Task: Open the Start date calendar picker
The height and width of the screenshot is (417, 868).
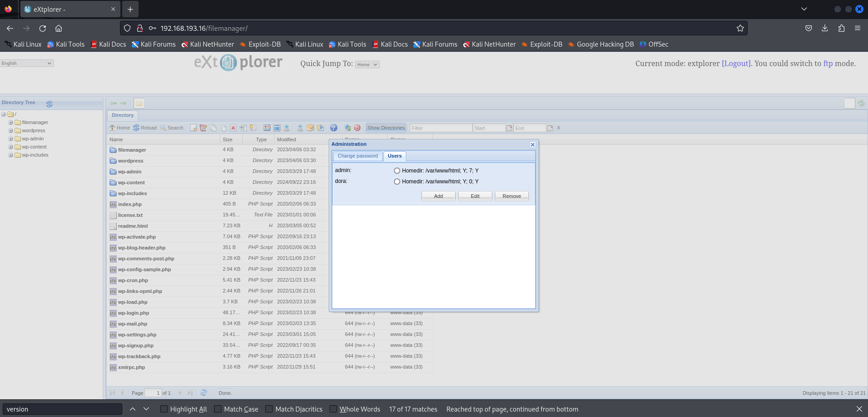Action: point(509,128)
